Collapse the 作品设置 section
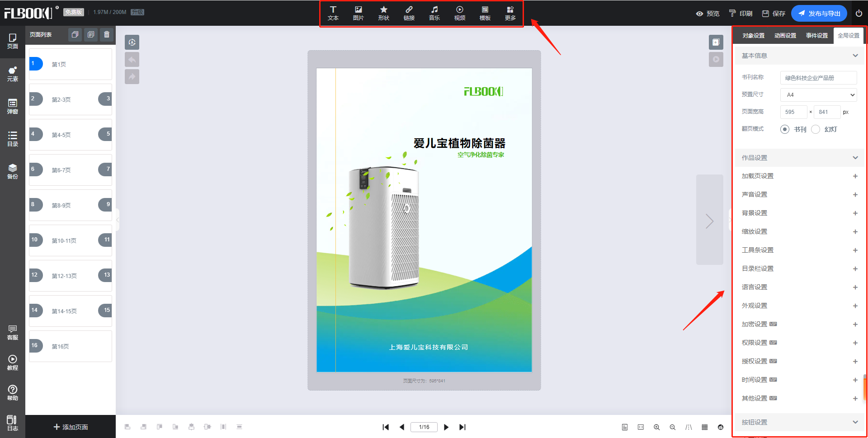 click(x=855, y=158)
